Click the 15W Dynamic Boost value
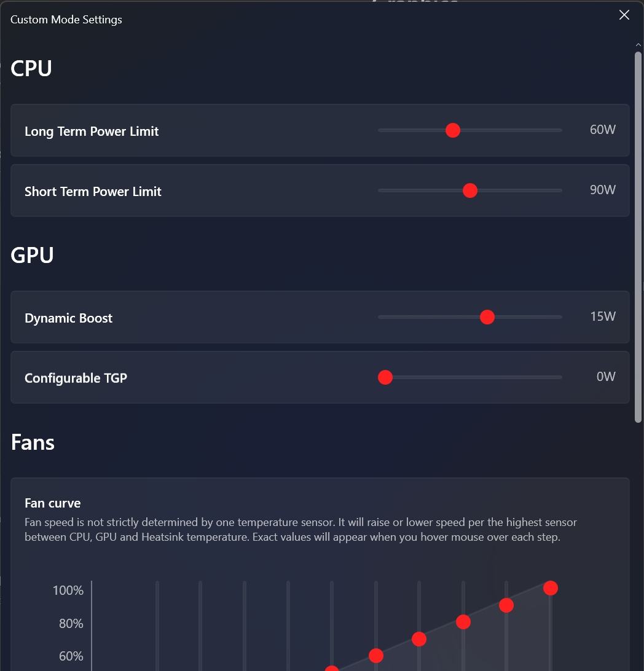 coord(603,316)
